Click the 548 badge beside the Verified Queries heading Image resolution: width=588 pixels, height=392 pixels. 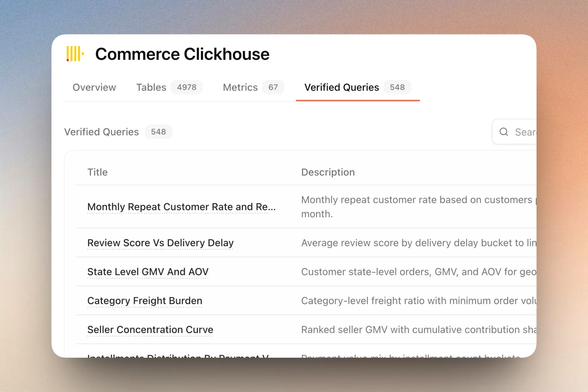pyautogui.click(x=159, y=132)
